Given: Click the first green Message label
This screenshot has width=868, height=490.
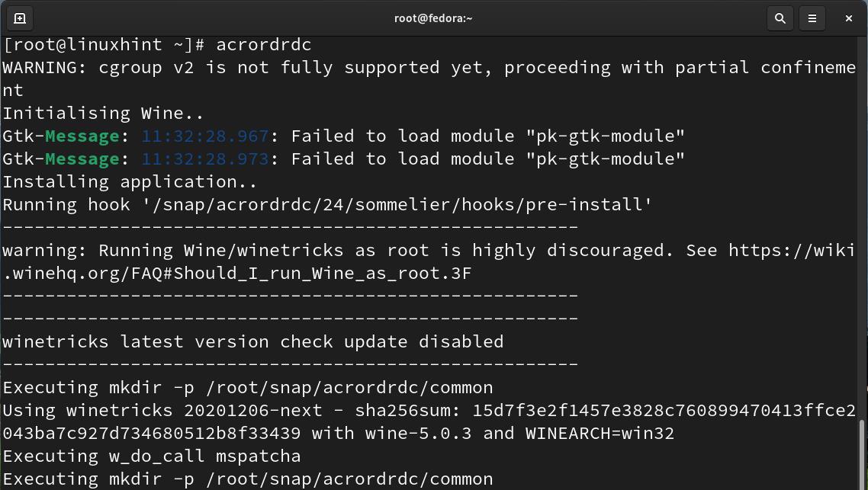Looking at the screenshot, I should (x=82, y=136).
